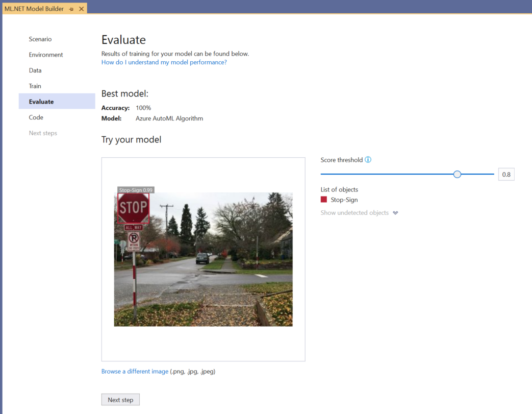
Task: Go to the Data step
Action: [35, 70]
